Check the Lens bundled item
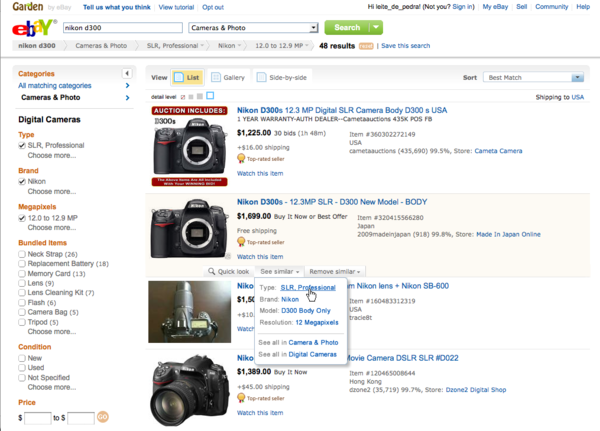Image resolution: width=600 pixels, height=431 pixels. pyautogui.click(x=22, y=283)
